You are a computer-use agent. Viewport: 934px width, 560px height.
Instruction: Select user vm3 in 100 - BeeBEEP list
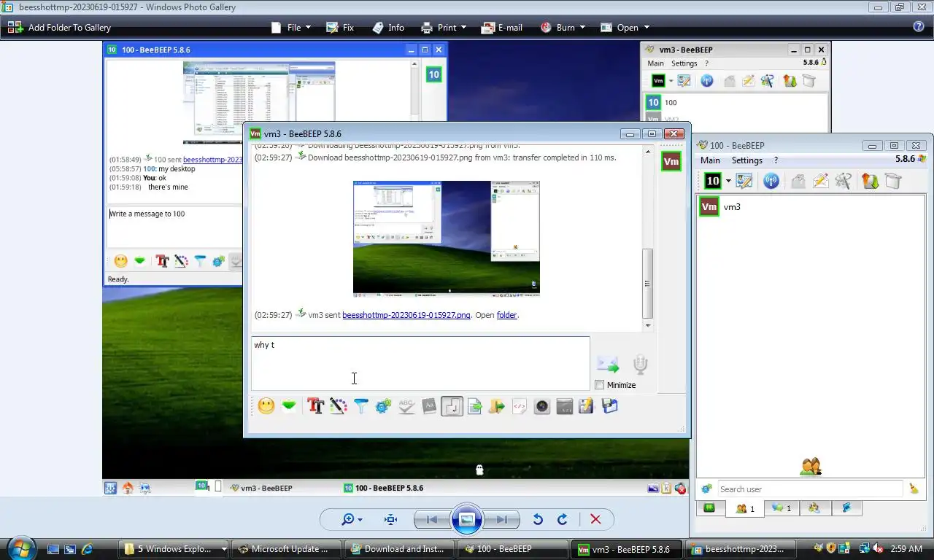coord(810,207)
